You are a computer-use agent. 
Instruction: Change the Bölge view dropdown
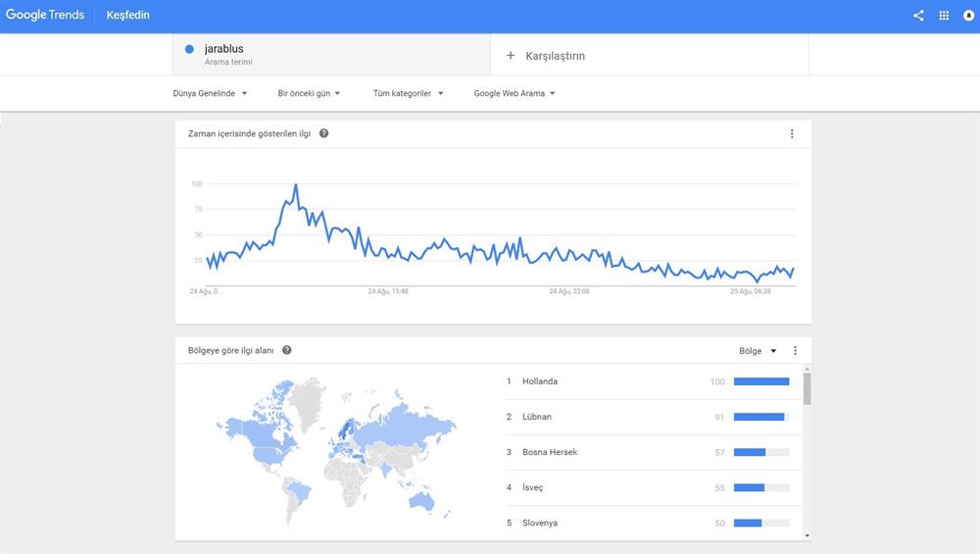point(758,351)
